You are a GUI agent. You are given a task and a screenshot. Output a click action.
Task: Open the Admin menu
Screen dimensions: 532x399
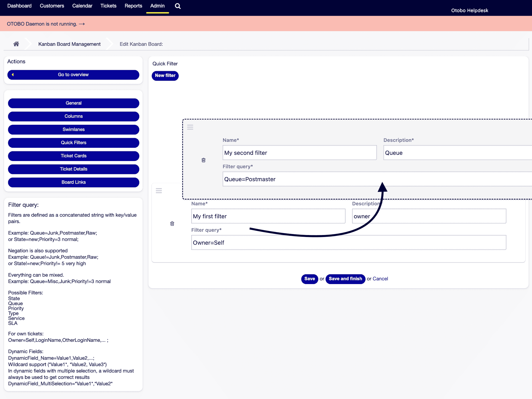tap(157, 6)
